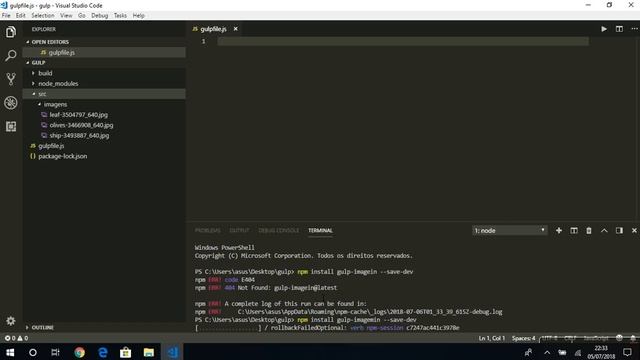The width and height of the screenshot is (640, 360).
Task: Open the Selection menu
Action: coord(43,16)
